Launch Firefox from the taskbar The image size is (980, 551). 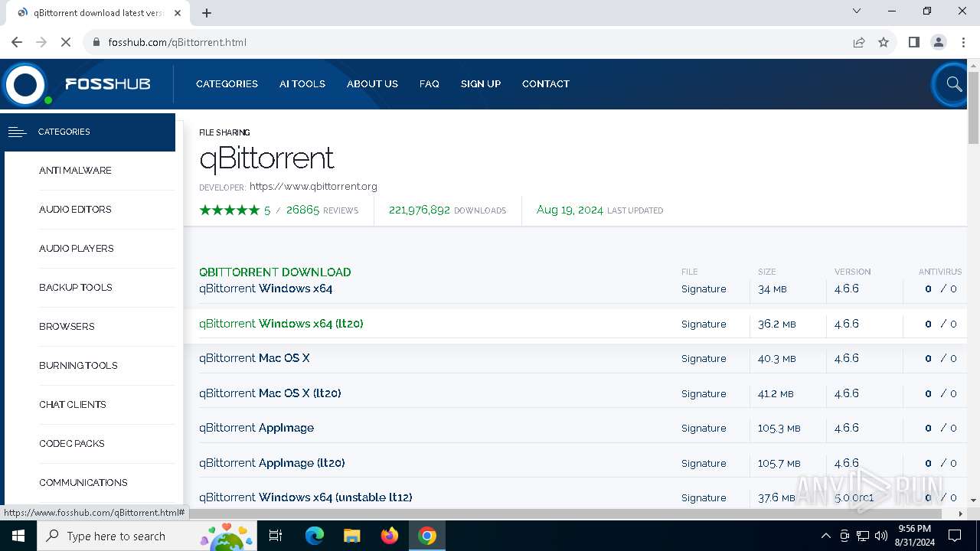tap(390, 536)
